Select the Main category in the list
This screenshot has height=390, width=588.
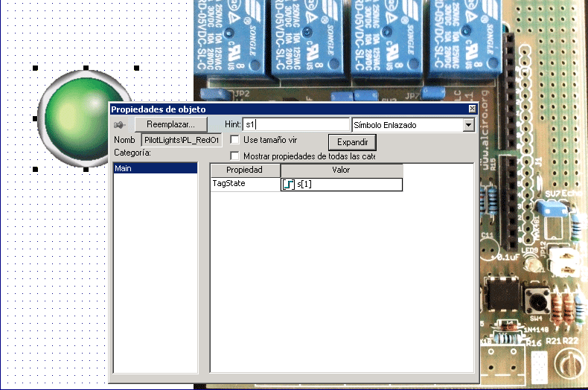pos(156,168)
